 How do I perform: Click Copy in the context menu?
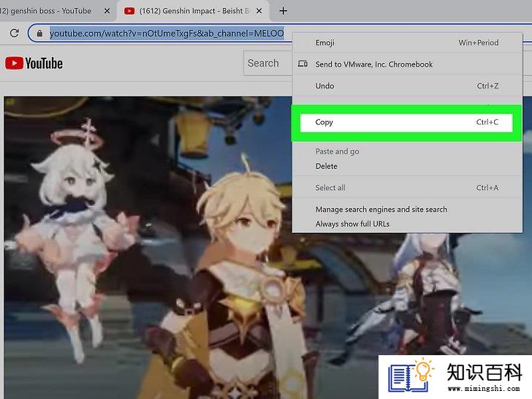406,123
